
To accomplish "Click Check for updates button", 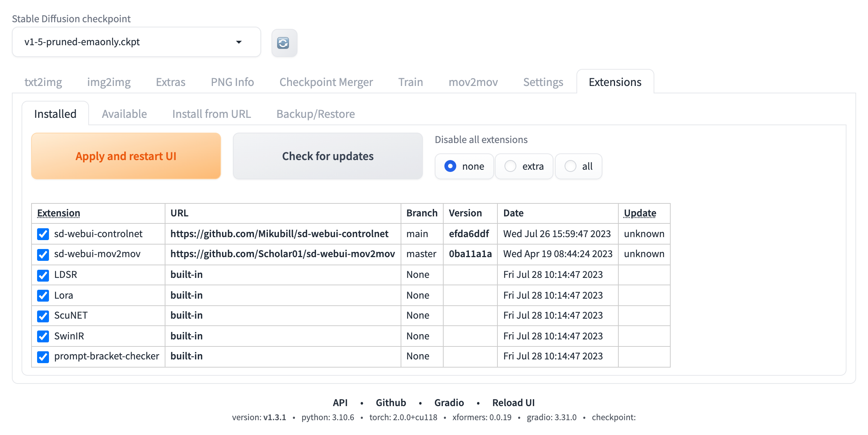I will coord(328,156).
